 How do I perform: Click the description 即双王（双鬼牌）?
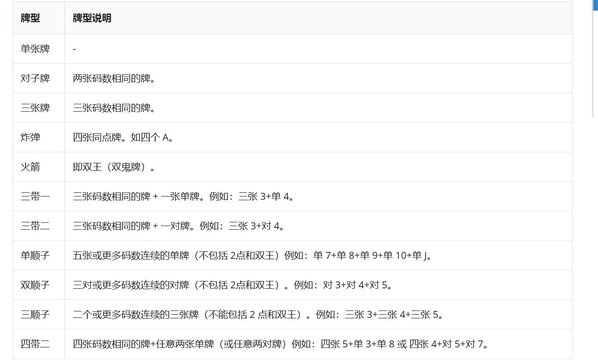tap(114, 167)
